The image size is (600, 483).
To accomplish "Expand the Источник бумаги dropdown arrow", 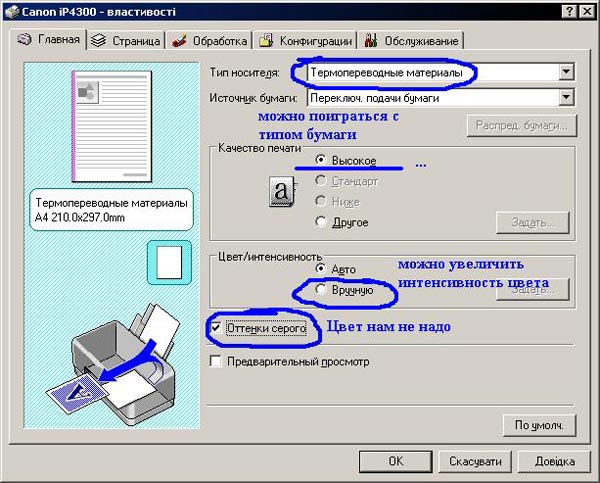I will [566, 98].
